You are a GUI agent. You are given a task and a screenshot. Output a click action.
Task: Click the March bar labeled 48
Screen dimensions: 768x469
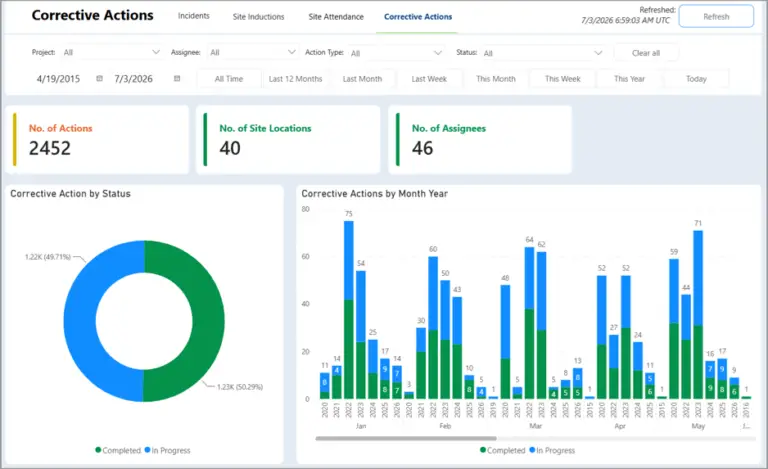(x=505, y=342)
